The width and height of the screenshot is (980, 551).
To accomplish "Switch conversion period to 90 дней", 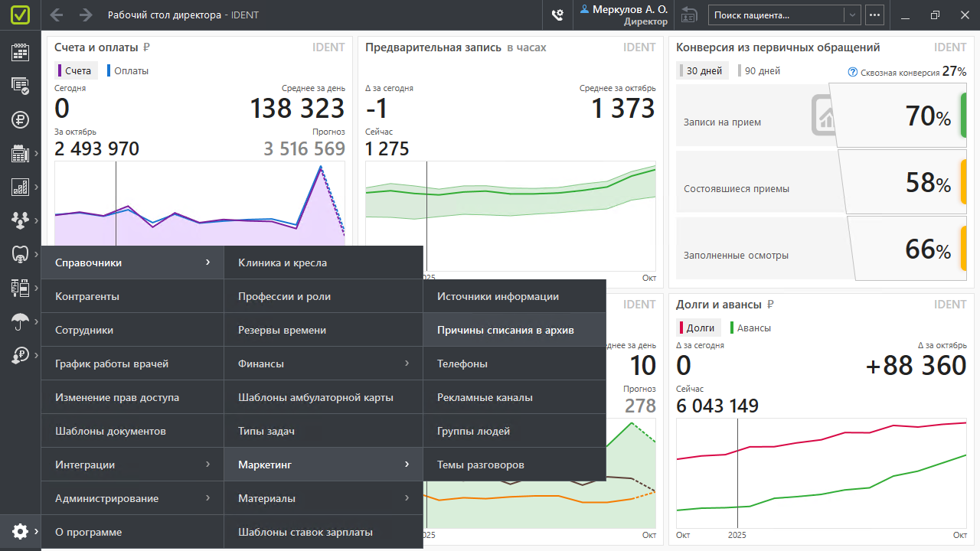I will click(x=759, y=70).
